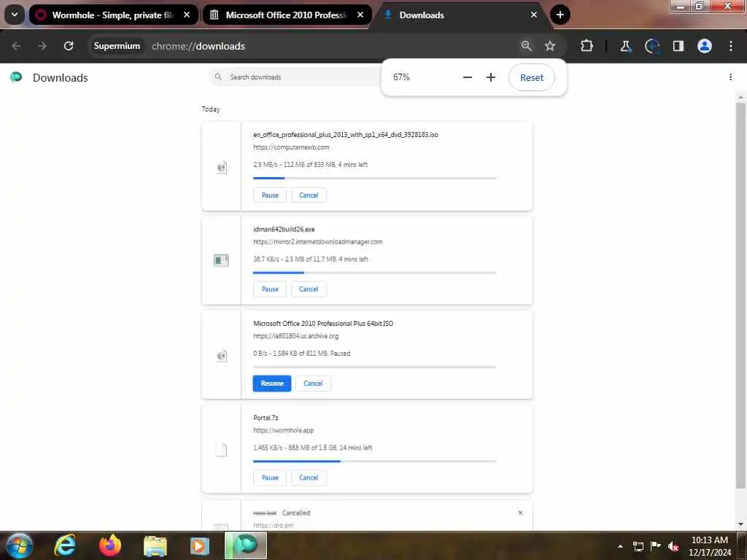Image resolution: width=747 pixels, height=560 pixels.
Task: Open the Extensions puzzle icon
Action: 587,46
